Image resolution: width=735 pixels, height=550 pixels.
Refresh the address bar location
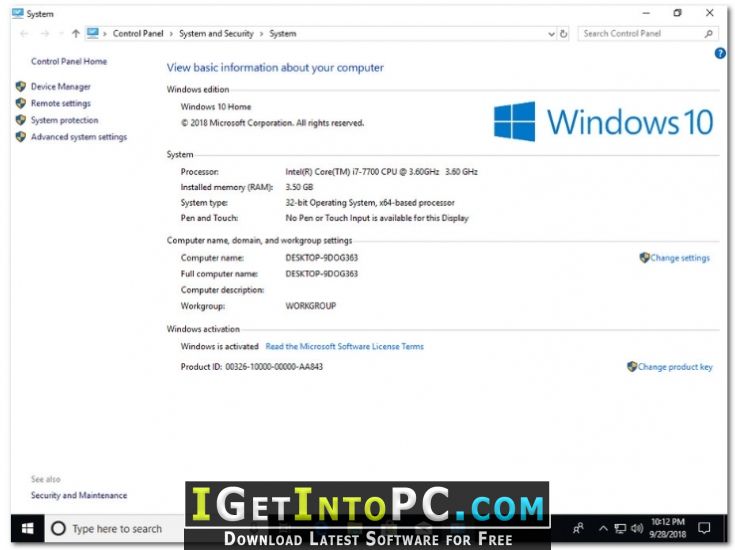[563, 34]
